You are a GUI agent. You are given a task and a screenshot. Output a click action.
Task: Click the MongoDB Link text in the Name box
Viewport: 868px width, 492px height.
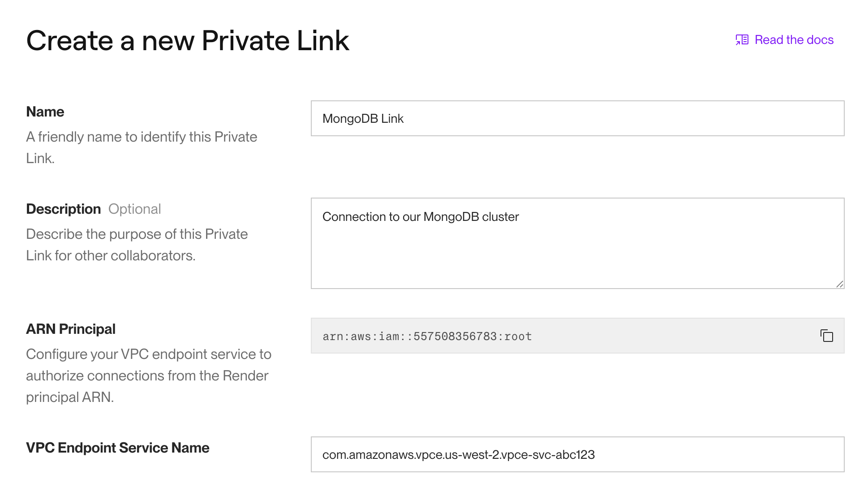click(363, 118)
